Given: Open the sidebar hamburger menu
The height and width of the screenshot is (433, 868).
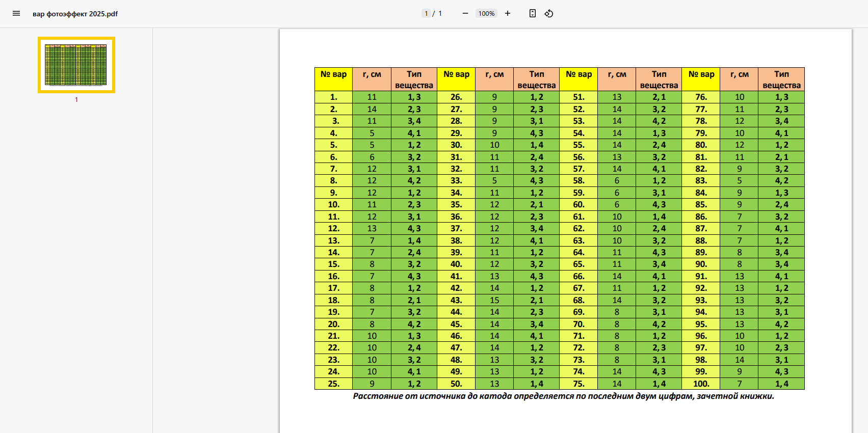Looking at the screenshot, I should click(16, 14).
